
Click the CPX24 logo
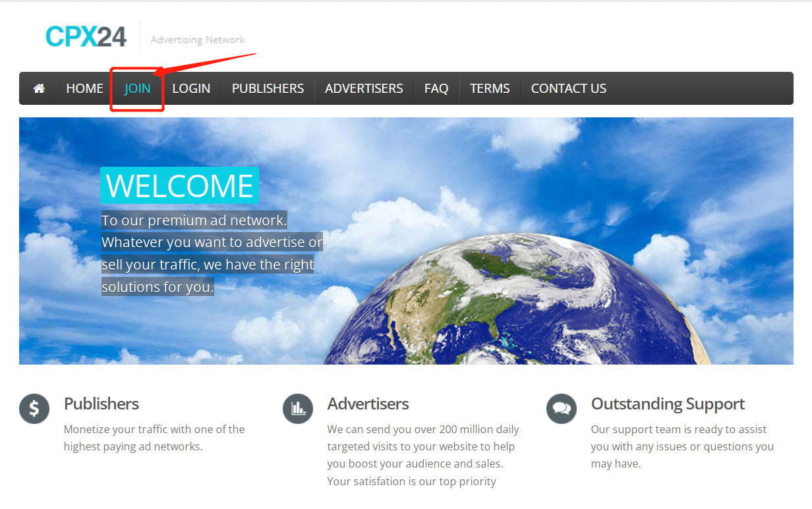pos(86,36)
